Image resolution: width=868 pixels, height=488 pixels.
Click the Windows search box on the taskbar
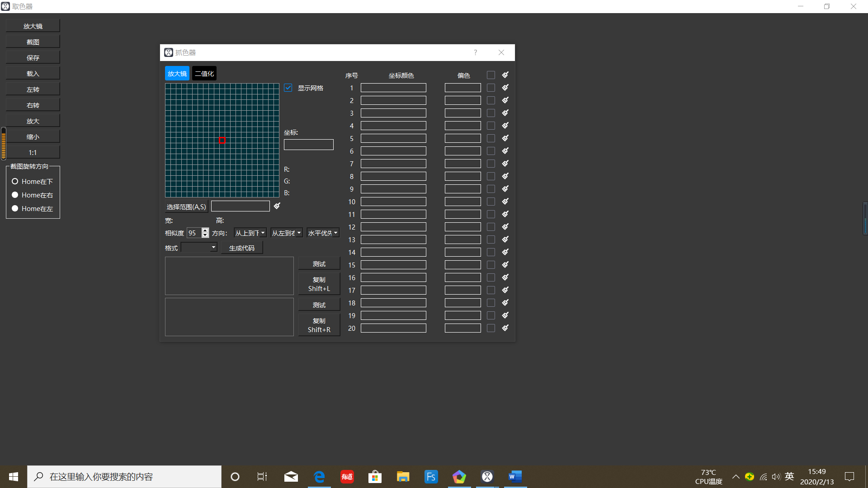click(124, 477)
